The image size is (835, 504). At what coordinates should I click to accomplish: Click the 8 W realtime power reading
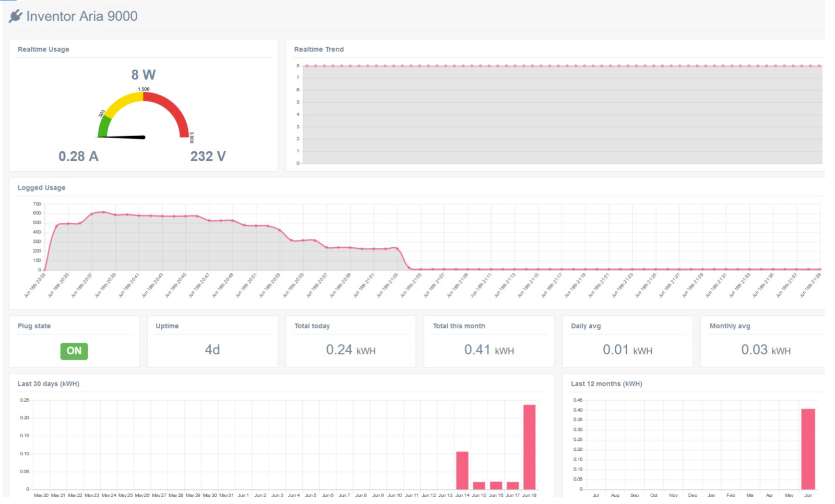(144, 75)
